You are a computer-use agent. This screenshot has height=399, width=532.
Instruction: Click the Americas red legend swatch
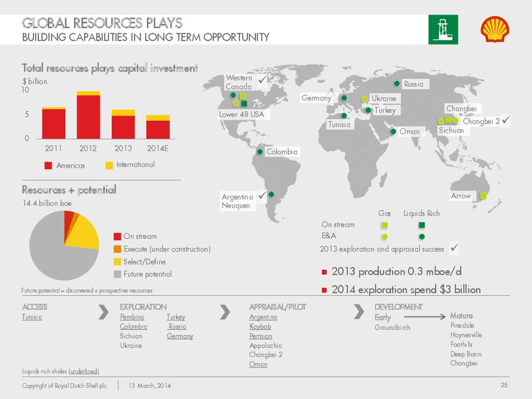pyautogui.click(x=48, y=166)
